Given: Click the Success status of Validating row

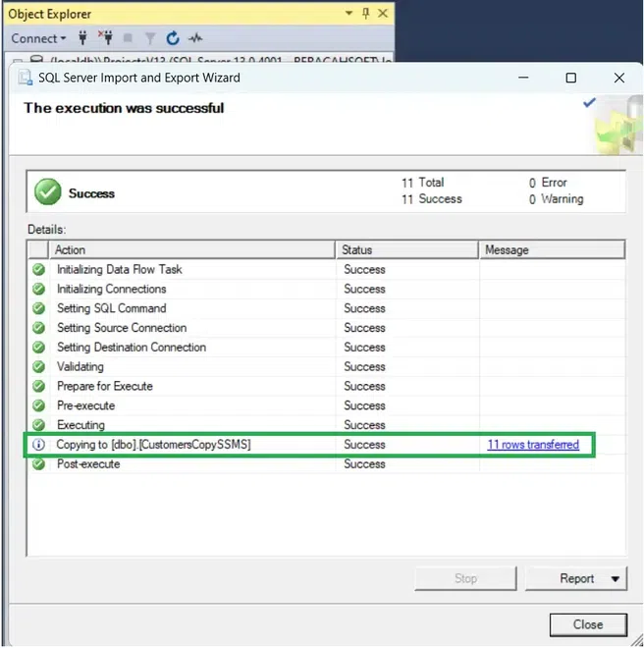Looking at the screenshot, I should click(364, 366).
